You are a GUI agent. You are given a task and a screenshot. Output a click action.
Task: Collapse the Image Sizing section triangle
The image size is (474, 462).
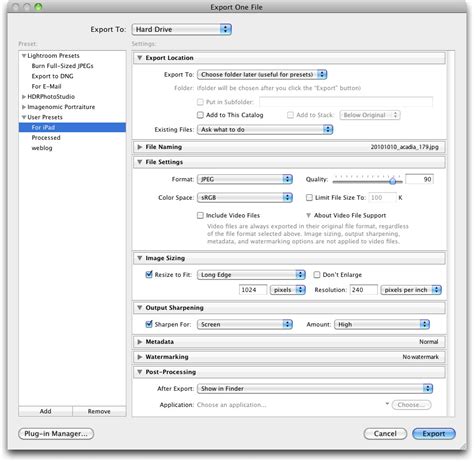pos(140,258)
